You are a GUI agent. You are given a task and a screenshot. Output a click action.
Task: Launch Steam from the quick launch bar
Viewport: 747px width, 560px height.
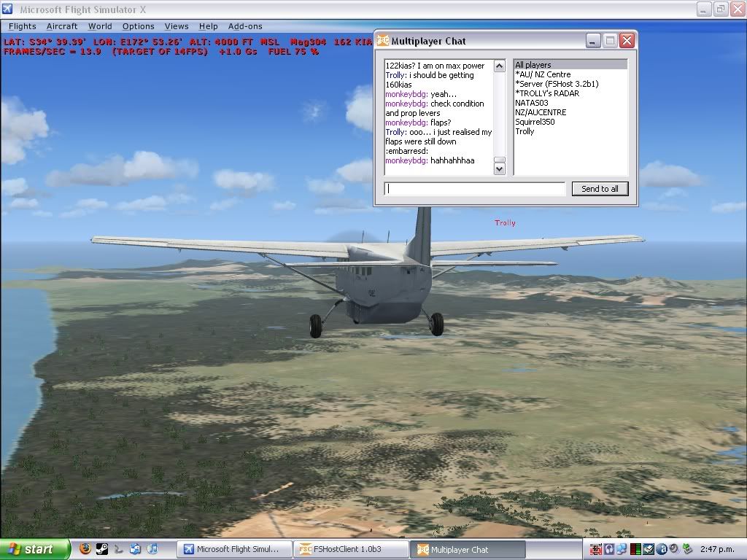pyautogui.click(x=102, y=549)
